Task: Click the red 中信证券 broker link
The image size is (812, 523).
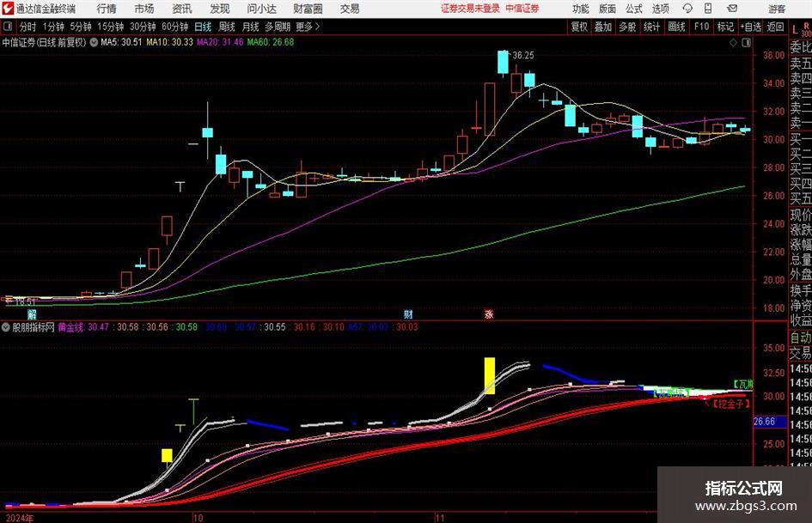Action: (522, 9)
